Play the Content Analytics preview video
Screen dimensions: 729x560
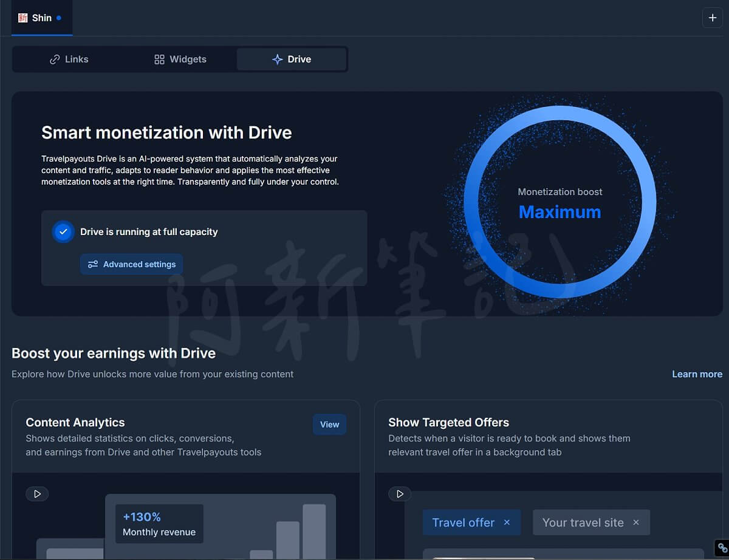click(37, 494)
